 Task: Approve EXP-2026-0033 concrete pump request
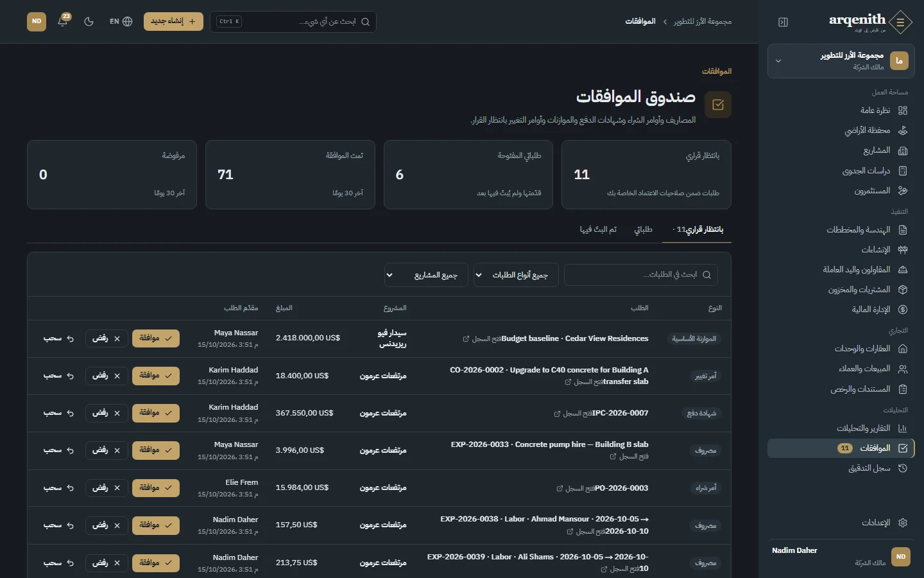[156, 450]
